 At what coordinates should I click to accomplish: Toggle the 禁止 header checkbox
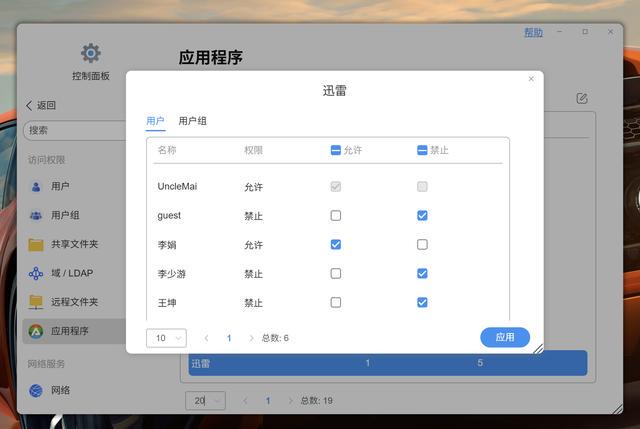pyautogui.click(x=422, y=150)
